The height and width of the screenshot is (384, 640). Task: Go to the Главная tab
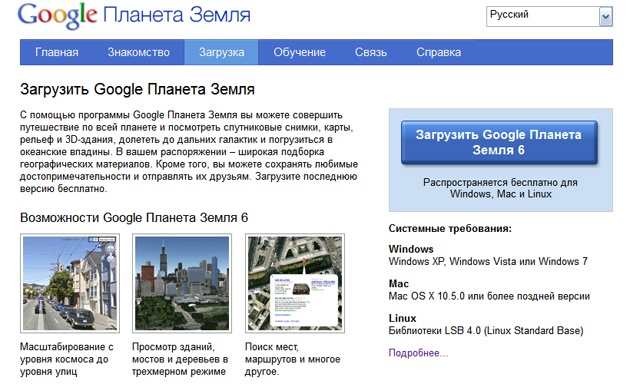pos(57,52)
